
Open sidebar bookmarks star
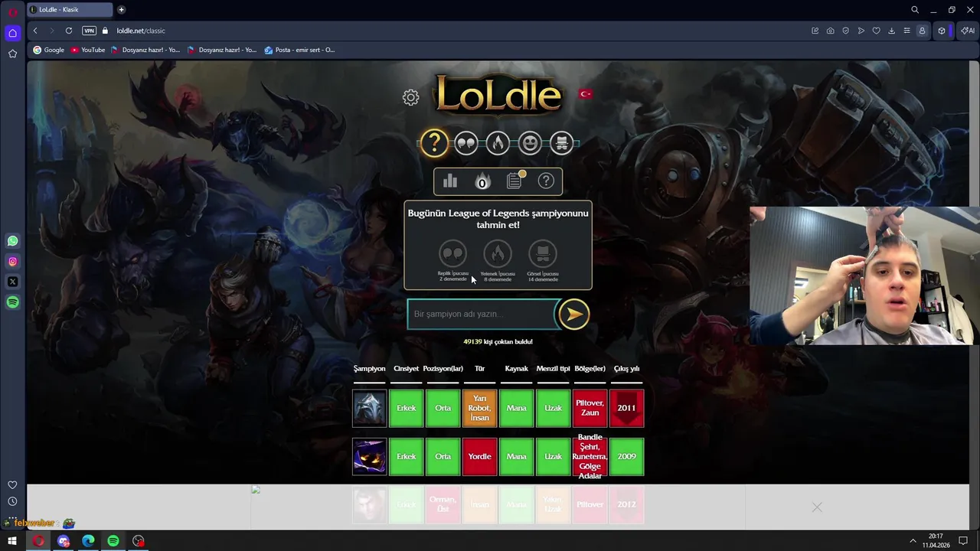point(12,54)
